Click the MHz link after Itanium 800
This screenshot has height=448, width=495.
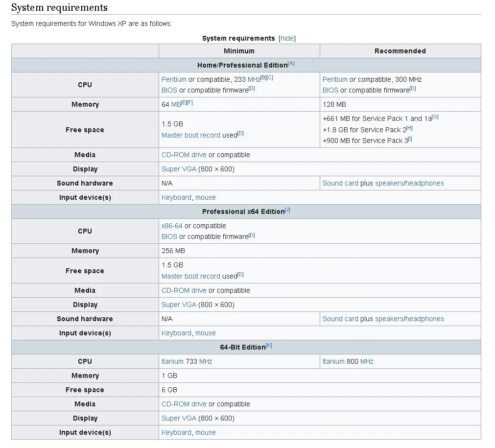367,361
